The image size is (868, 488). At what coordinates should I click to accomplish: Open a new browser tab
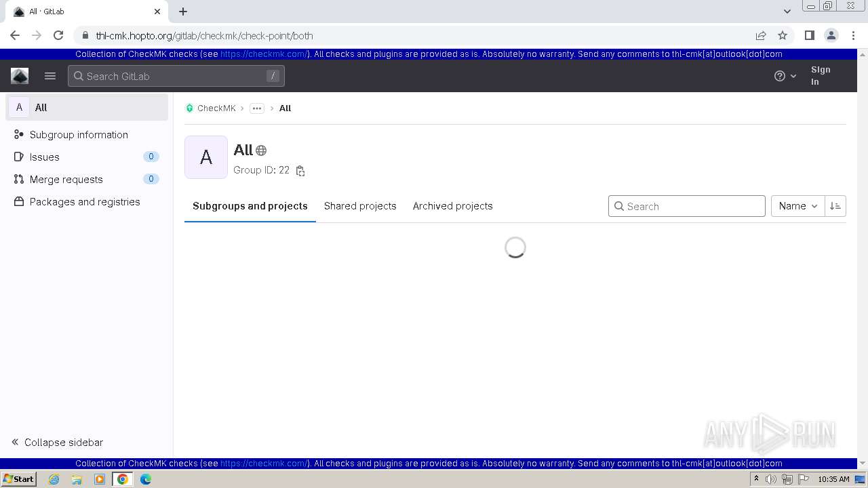[183, 12]
